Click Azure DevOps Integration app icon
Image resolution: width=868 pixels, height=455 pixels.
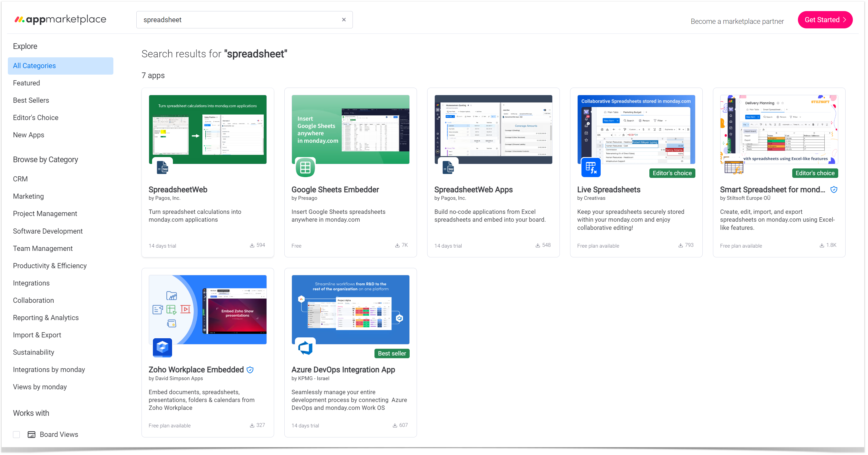[x=305, y=347]
